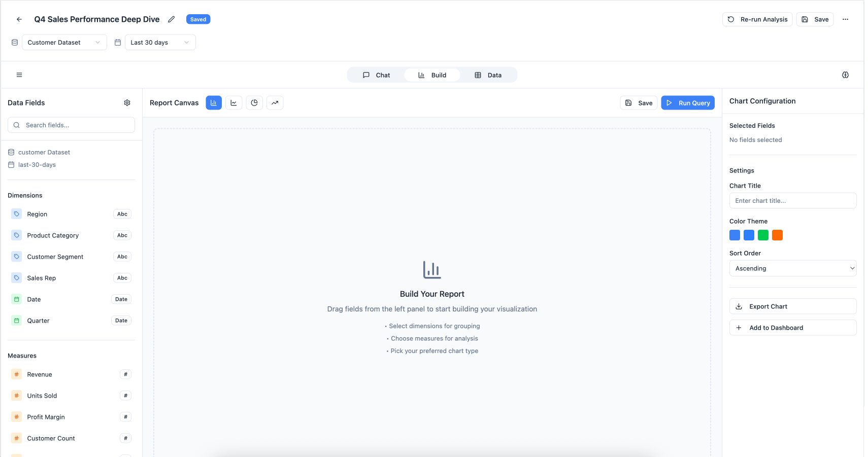Image resolution: width=868 pixels, height=457 pixels.
Task: Open the three-dot more options menu
Action: pyautogui.click(x=845, y=19)
